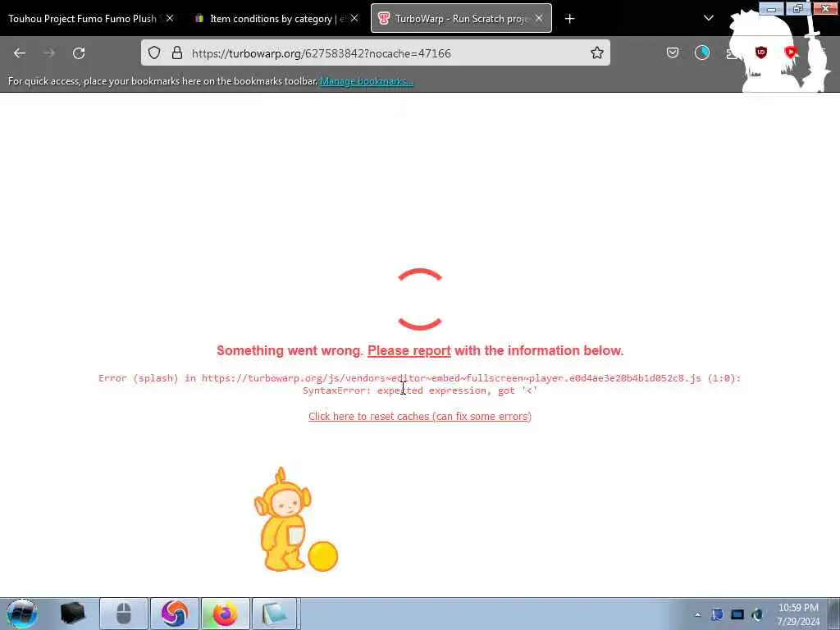
Task: Click the monitor icon in system tray
Action: point(737,614)
